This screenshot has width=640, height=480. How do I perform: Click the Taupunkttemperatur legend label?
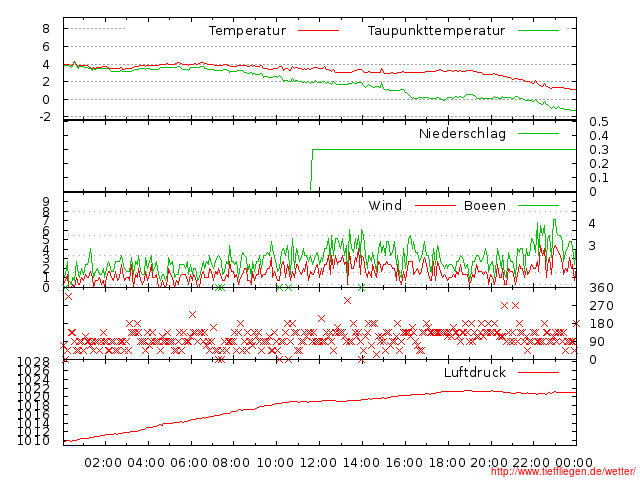436,31
